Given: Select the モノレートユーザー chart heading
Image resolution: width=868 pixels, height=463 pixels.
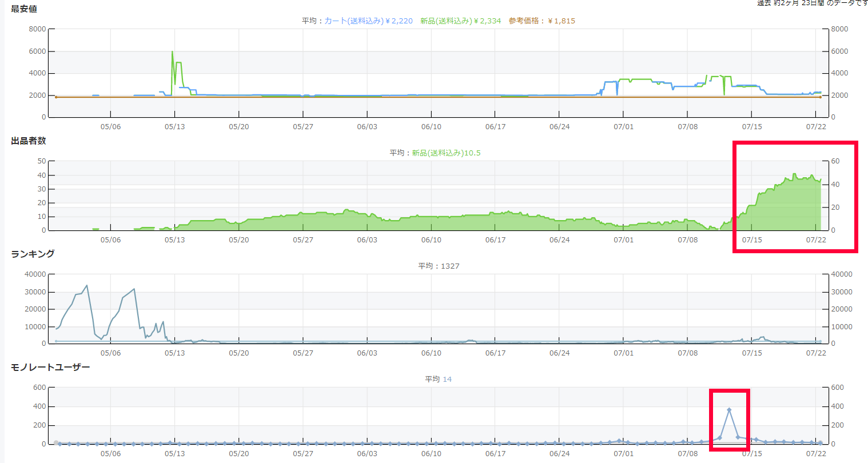Looking at the screenshot, I should click(50, 367).
